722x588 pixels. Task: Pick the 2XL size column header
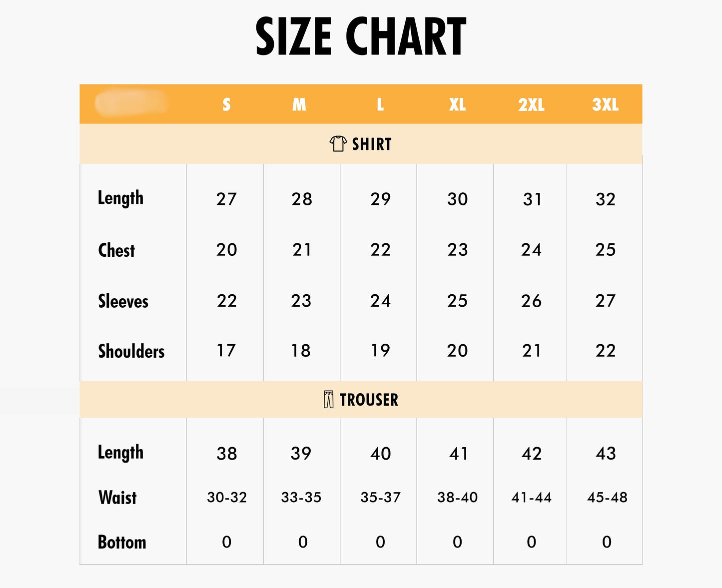[531, 105]
